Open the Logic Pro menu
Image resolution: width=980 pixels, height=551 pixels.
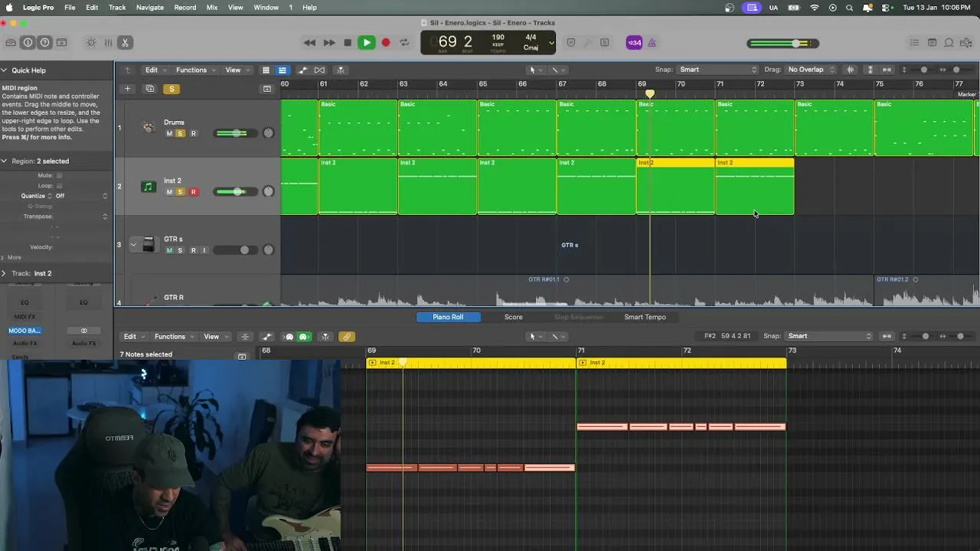(38, 7)
